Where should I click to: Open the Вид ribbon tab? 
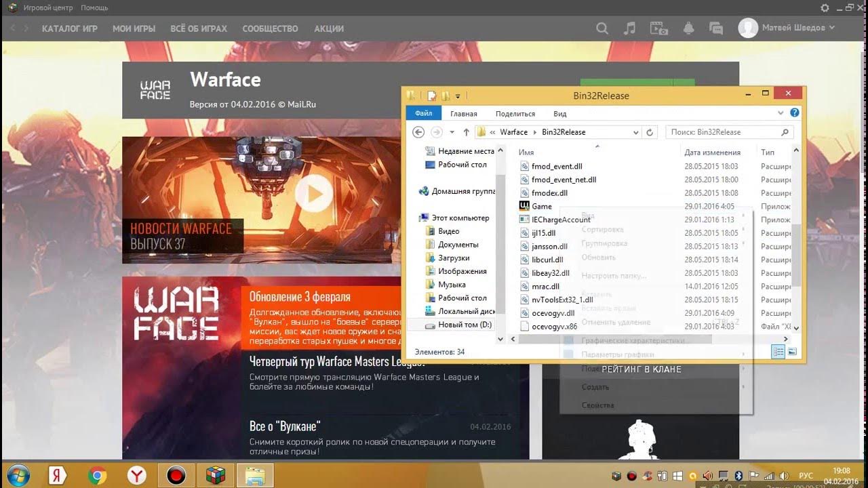559,114
